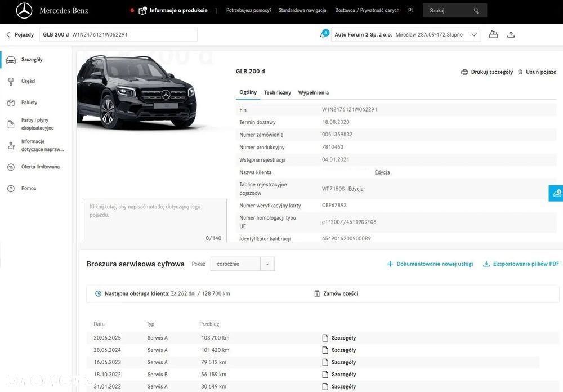Open document icon for 18.10.2022 service

(325, 375)
